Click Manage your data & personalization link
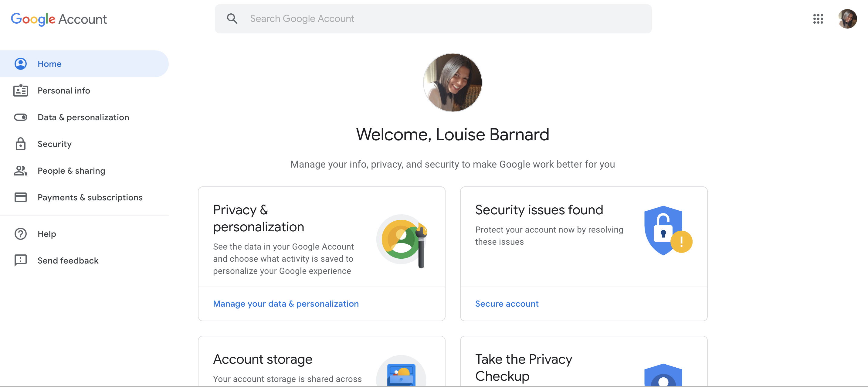The height and width of the screenshot is (388, 868). (x=286, y=303)
